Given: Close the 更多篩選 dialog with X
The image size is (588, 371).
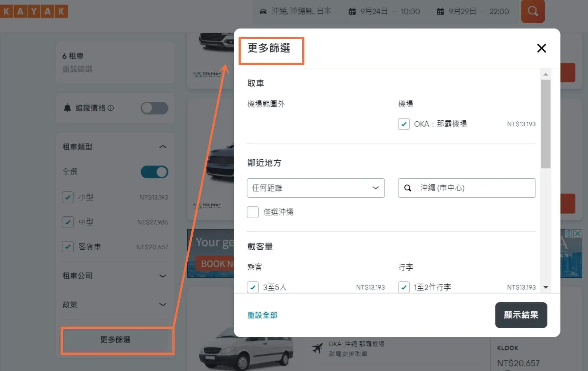Looking at the screenshot, I should pyautogui.click(x=541, y=48).
